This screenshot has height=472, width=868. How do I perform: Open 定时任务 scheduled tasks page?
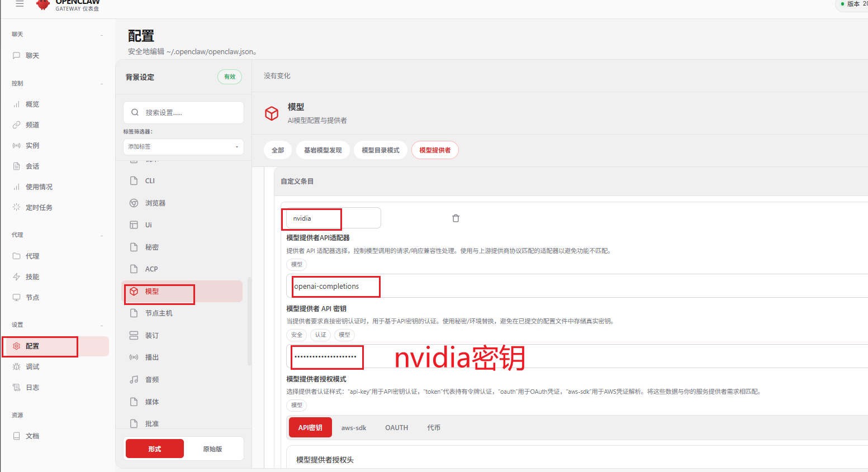click(x=39, y=208)
